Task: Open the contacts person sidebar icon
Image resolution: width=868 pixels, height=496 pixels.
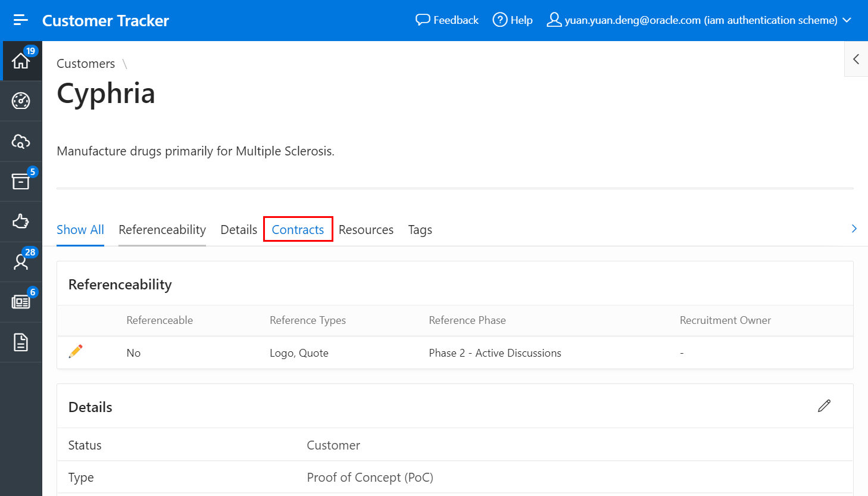Action: [x=21, y=262]
